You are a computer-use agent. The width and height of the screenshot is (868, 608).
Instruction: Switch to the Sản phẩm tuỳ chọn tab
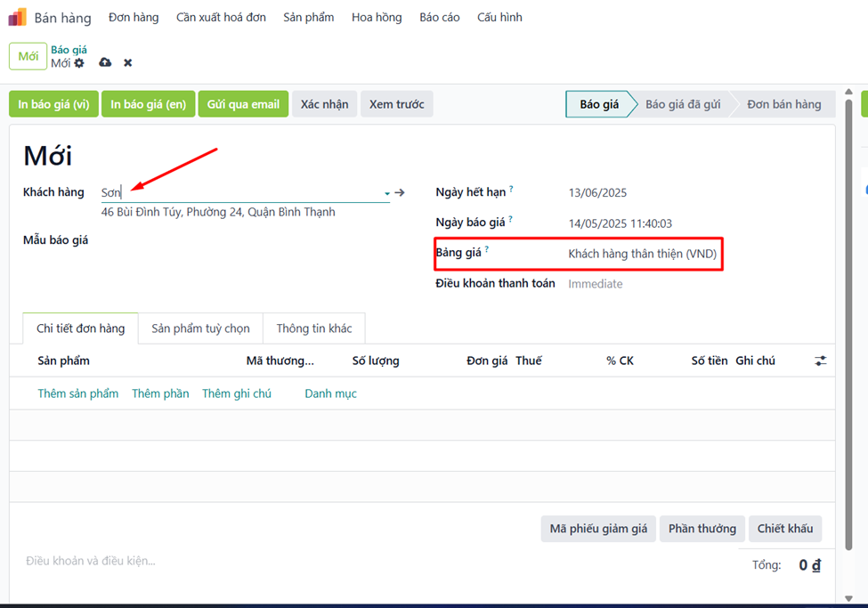click(200, 328)
